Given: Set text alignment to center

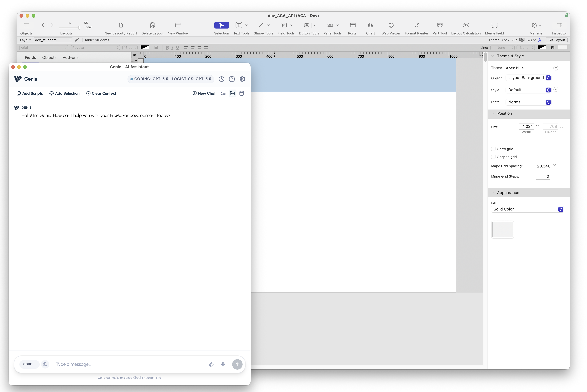Looking at the screenshot, I should click(x=193, y=47).
